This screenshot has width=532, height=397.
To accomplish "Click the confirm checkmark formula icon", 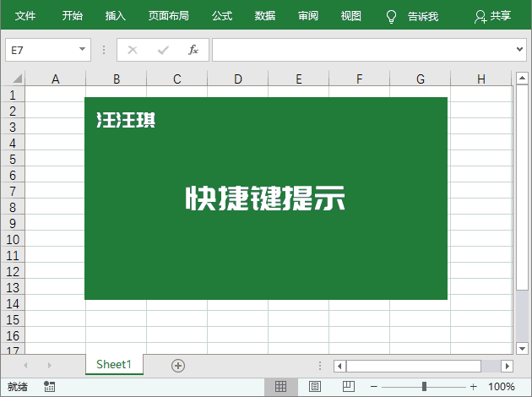I will point(163,50).
